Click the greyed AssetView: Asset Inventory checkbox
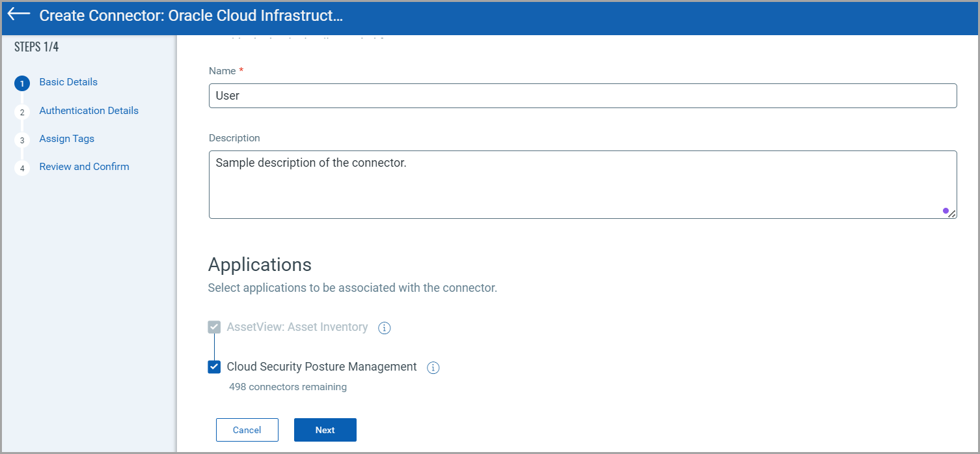The width and height of the screenshot is (980, 454). [214, 327]
